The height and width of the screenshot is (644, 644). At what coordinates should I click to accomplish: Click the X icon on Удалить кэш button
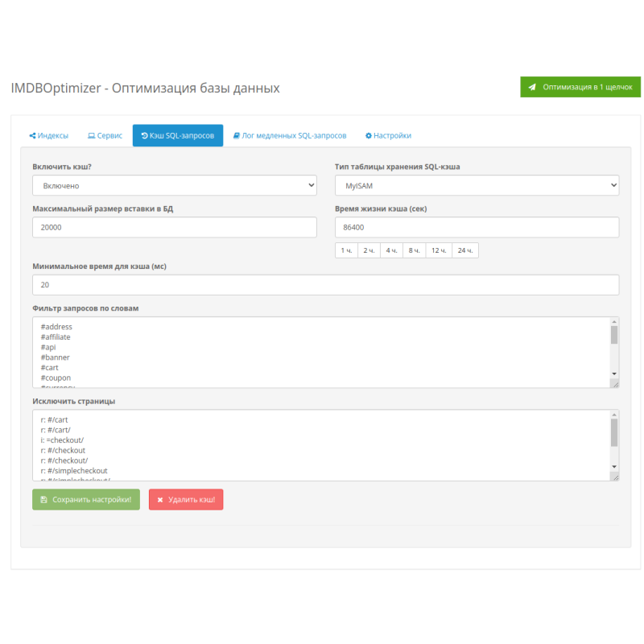click(160, 500)
